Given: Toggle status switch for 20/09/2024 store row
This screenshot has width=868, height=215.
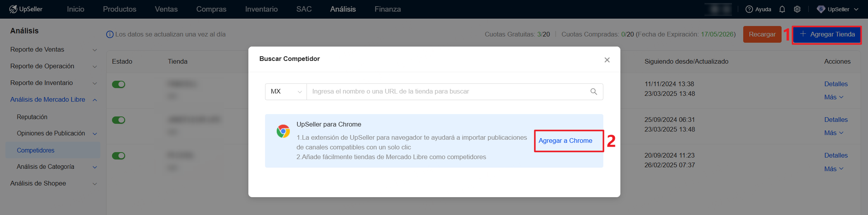Looking at the screenshot, I should [119, 156].
